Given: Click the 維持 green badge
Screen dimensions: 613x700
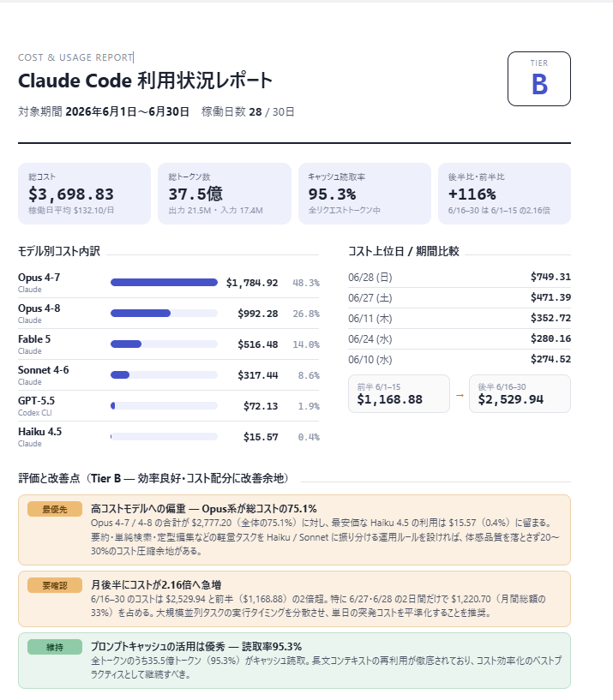Looking at the screenshot, I should point(55,647).
